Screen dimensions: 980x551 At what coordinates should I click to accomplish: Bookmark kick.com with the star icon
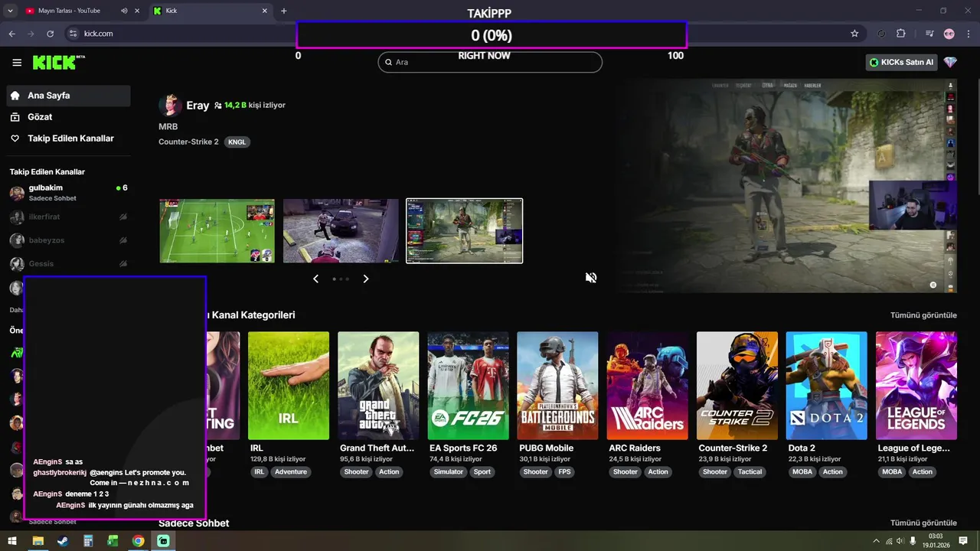(x=854, y=34)
